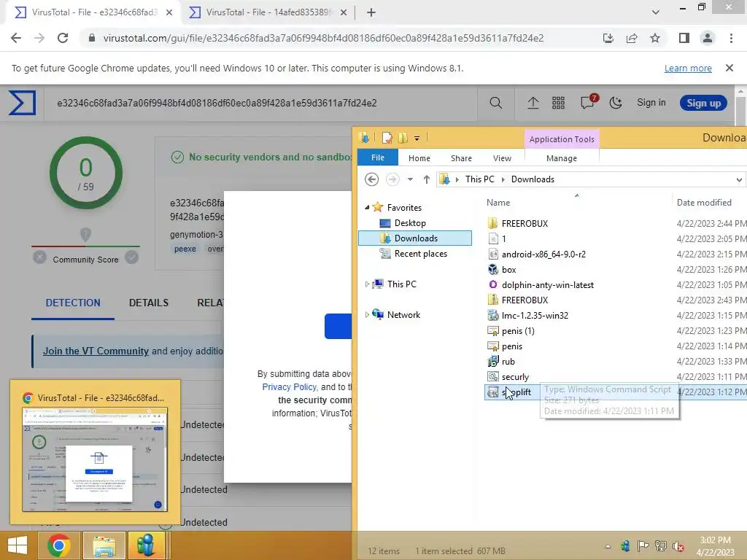The width and height of the screenshot is (747, 560).
Task: Open Explorer View ribbon tab
Action: point(502,158)
